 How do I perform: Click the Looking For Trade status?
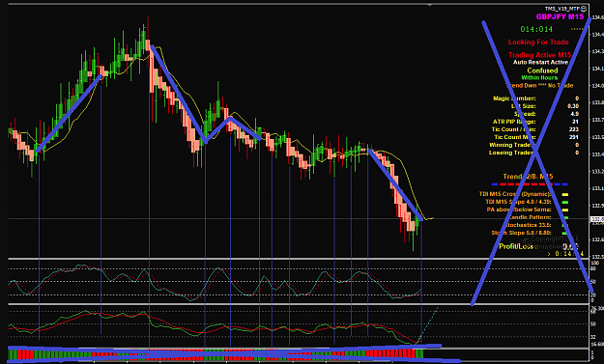(x=538, y=42)
